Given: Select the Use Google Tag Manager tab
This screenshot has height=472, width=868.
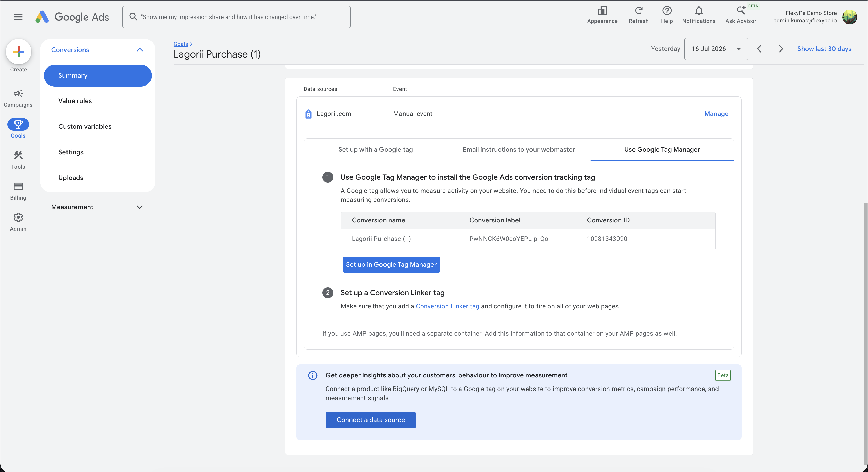Looking at the screenshot, I should tap(662, 149).
